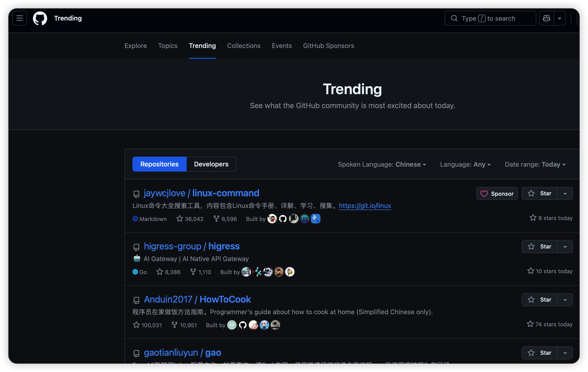Image resolution: width=588 pixels, height=372 pixels.
Task: Open the Spoken Language: Chinese dropdown
Action: [x=382, y=164]
